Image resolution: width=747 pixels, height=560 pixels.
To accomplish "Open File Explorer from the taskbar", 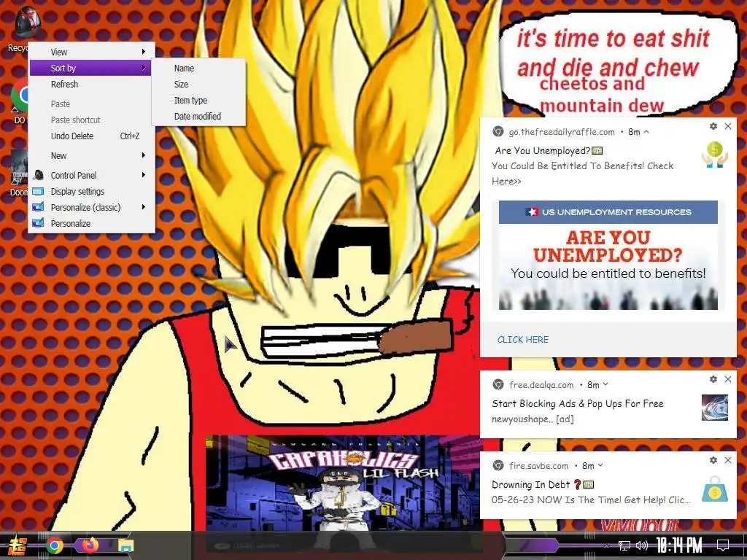I will (125, 545).
